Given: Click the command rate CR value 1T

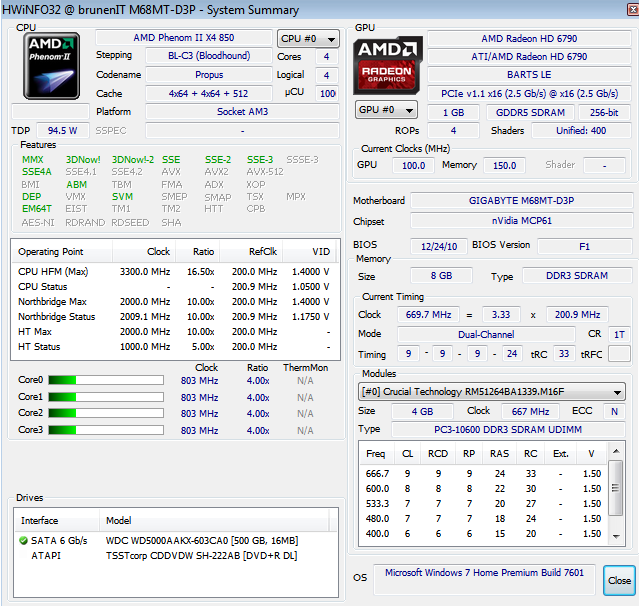Looking at the screenshot, I should click(x=619, y=335).
